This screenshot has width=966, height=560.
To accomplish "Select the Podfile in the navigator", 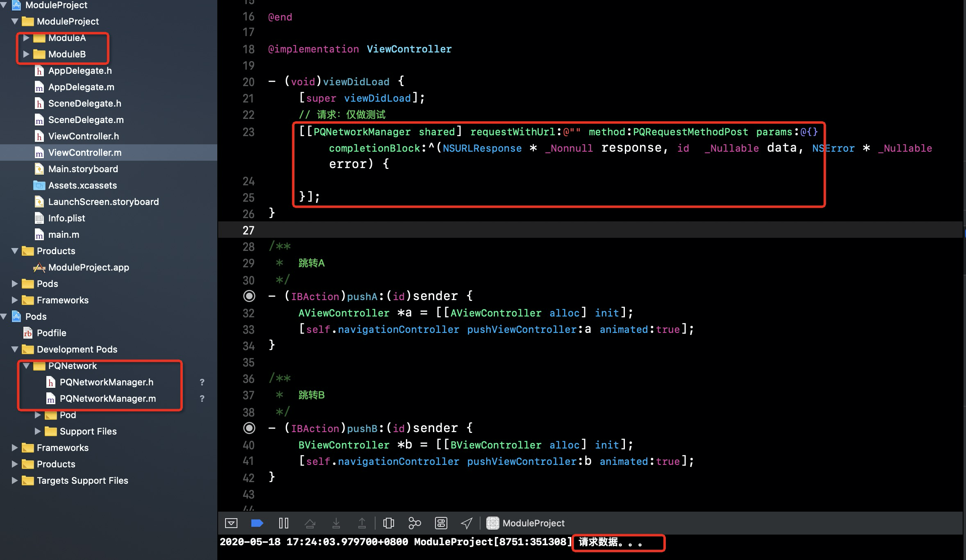I will (51, 333).
